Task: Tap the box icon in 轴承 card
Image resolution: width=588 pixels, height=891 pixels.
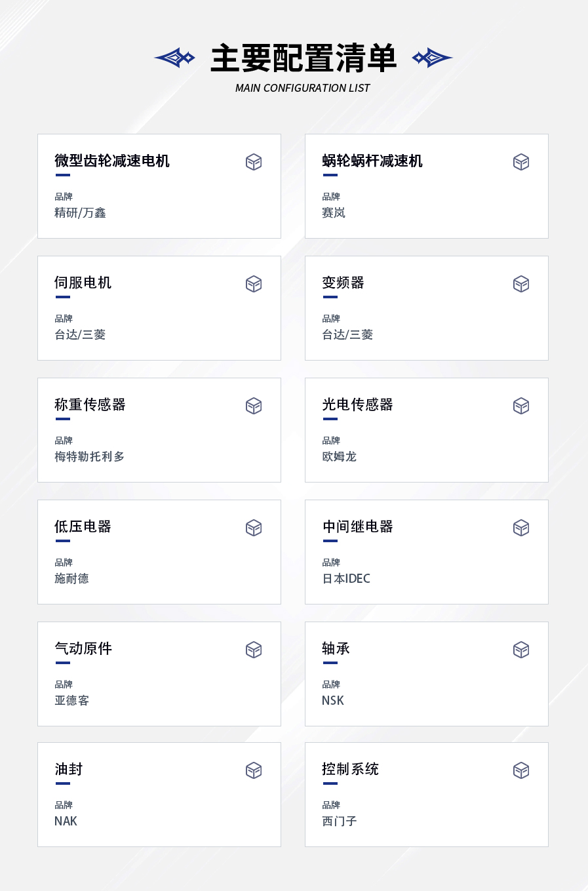Action: point(521,650)
